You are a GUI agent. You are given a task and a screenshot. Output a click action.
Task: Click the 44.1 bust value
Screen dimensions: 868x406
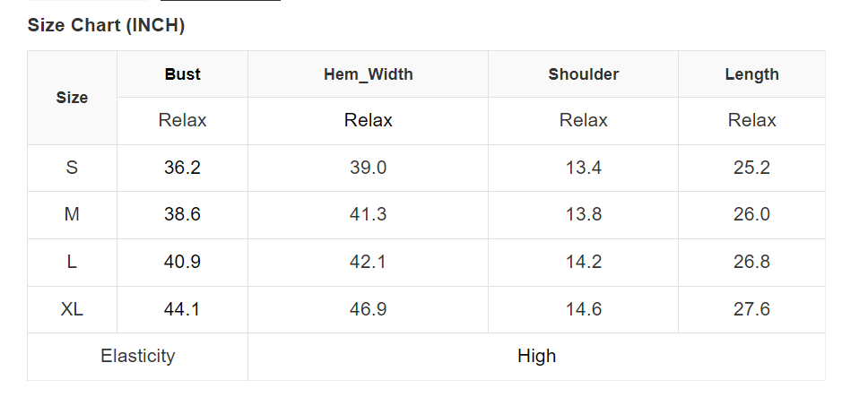[x=182, y=309]
